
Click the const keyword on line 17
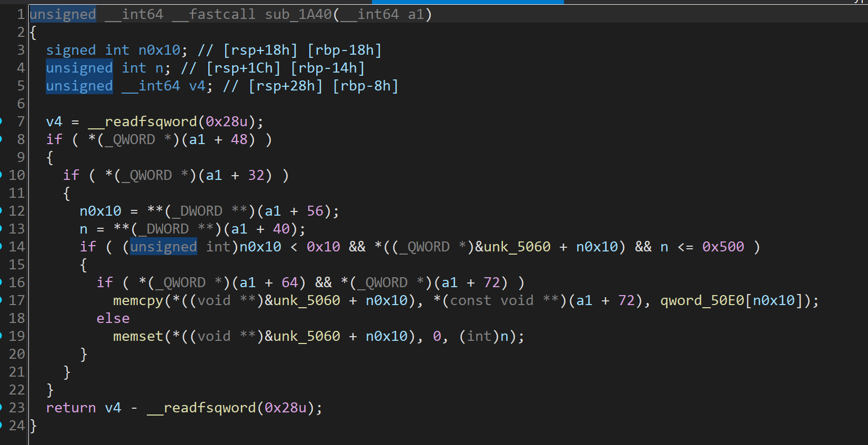[471, 300]
